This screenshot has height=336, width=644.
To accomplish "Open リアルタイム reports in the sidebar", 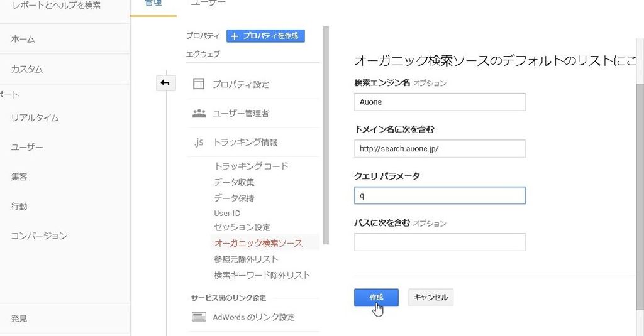I will [35, 118].
